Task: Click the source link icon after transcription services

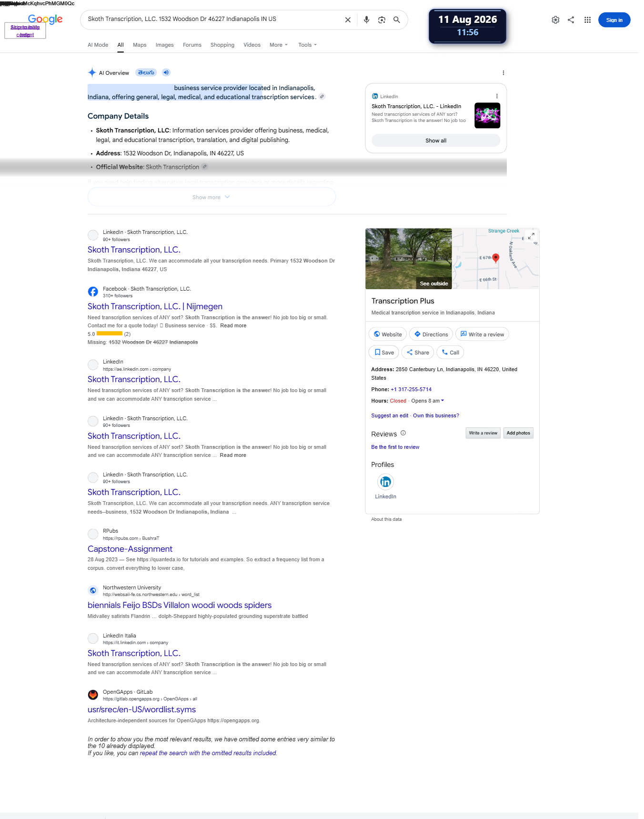Action: coord(322,97)
